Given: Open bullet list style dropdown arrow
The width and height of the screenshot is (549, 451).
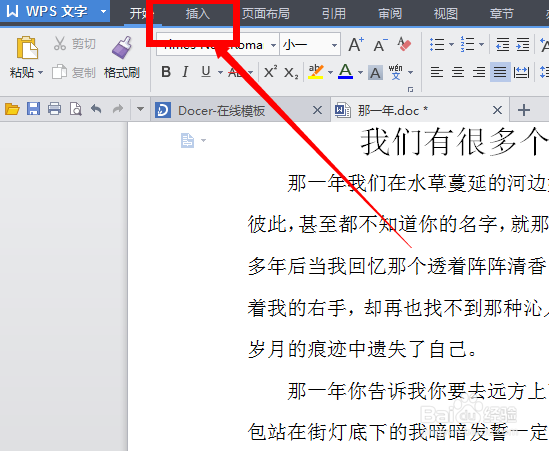Looking at the screenshot, I should coord(451,44).
